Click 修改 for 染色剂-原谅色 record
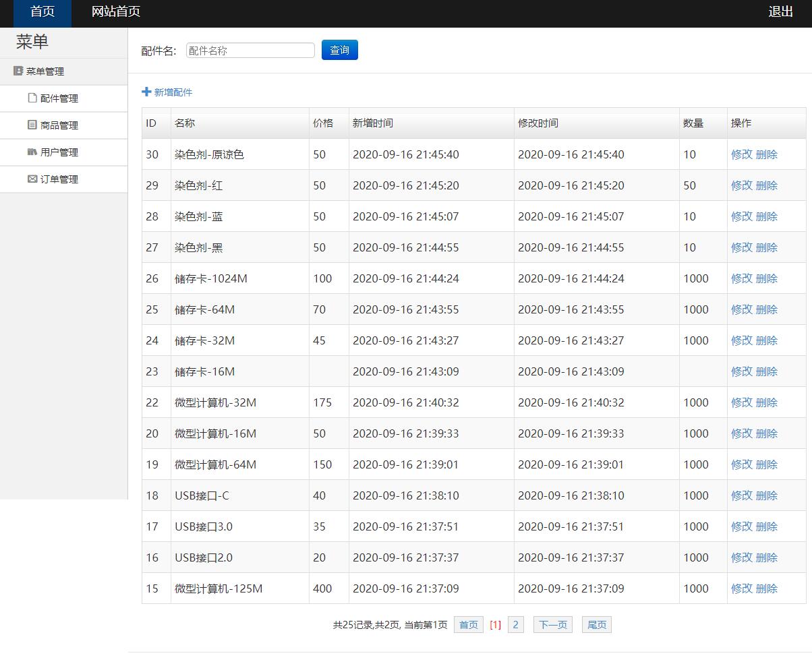Image resolution: width=812 pixels, height=666 pixels. [x=741, y=154]
